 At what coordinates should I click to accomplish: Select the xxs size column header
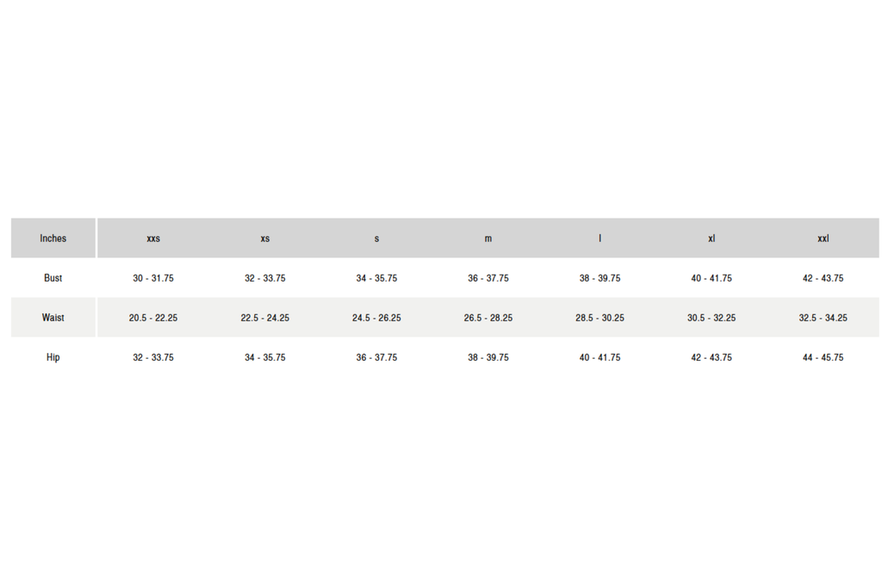(153, 238)
